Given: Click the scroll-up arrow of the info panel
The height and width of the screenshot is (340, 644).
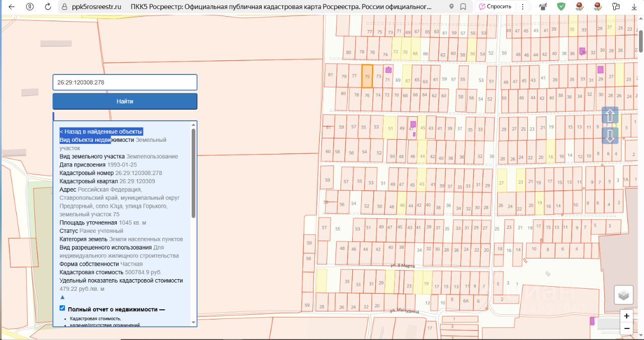Looking at the screenshot, I should click(x=193, y=124).
